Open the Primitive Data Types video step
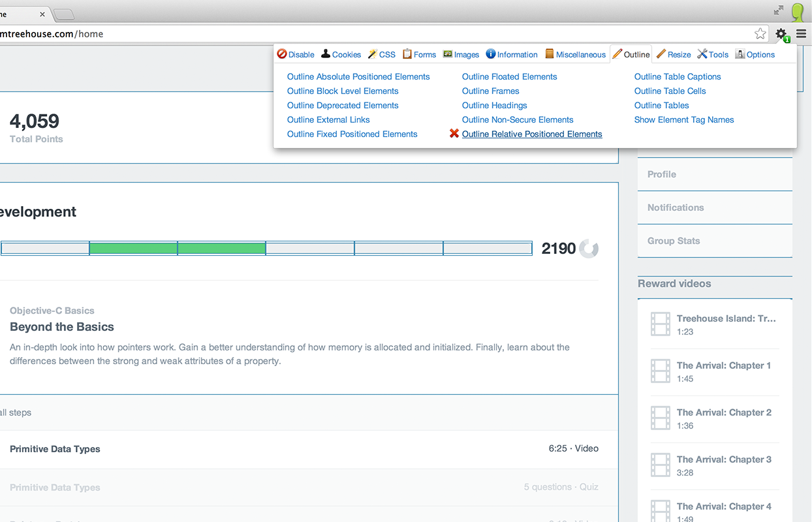This screenshot has width=812, height=522. point(55,449)
